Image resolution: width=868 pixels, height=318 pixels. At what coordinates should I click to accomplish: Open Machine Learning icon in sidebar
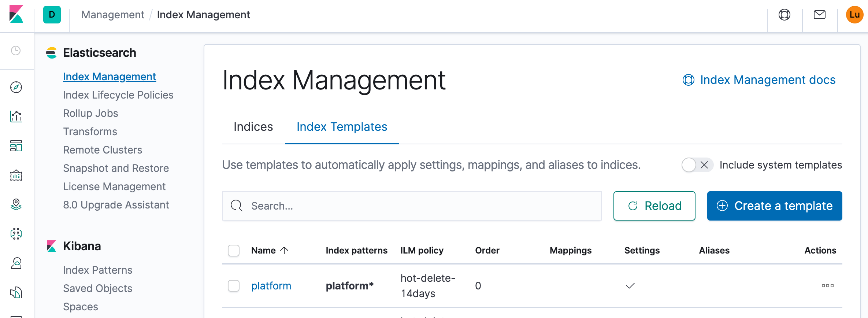tap(16, 234)
